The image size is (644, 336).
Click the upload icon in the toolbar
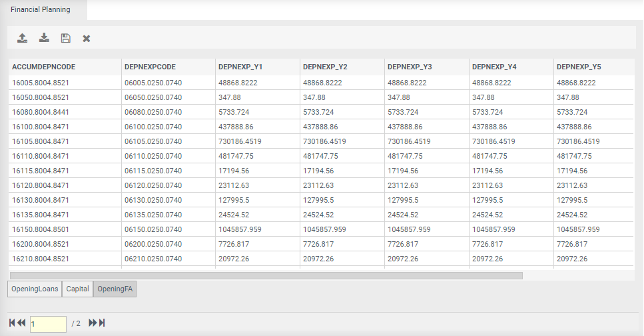(x=23, y=38)
